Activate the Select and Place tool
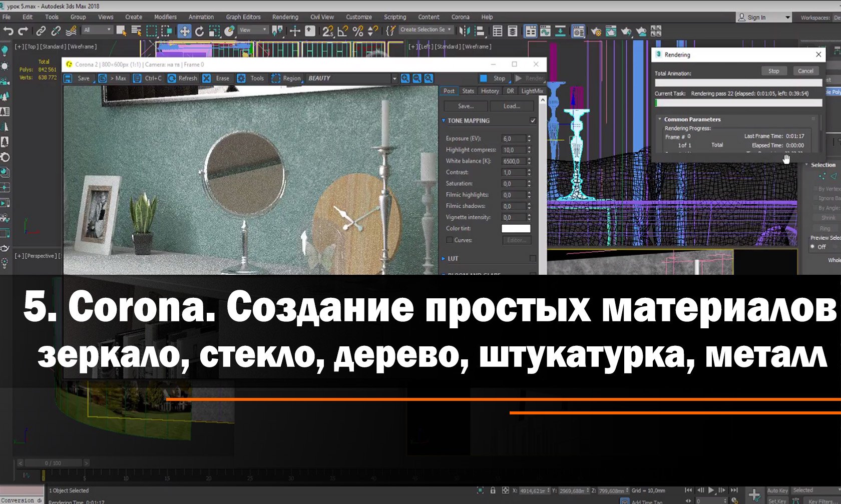Viewport: 841px width, 504px height. (x=229, y=31)
